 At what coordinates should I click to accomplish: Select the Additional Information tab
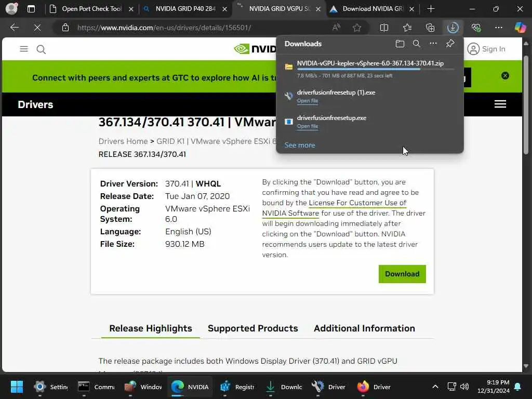pyautogui.click(x=364, y=328)
